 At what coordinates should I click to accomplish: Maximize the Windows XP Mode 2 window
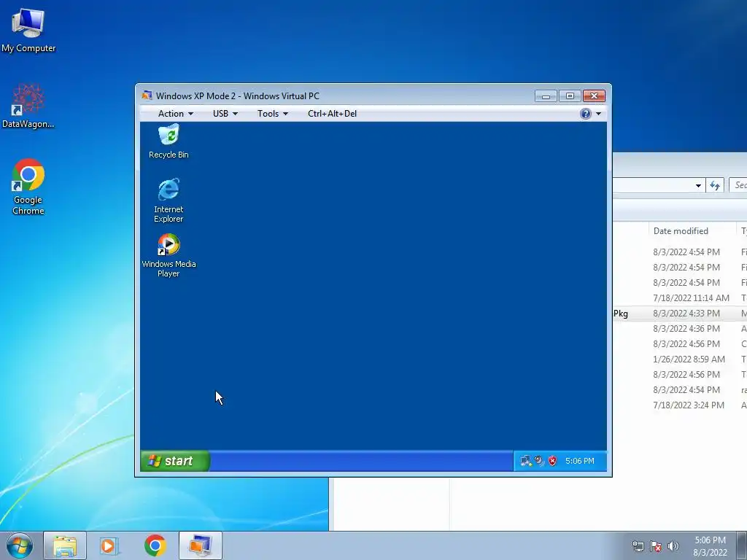[x=570, y=96]
